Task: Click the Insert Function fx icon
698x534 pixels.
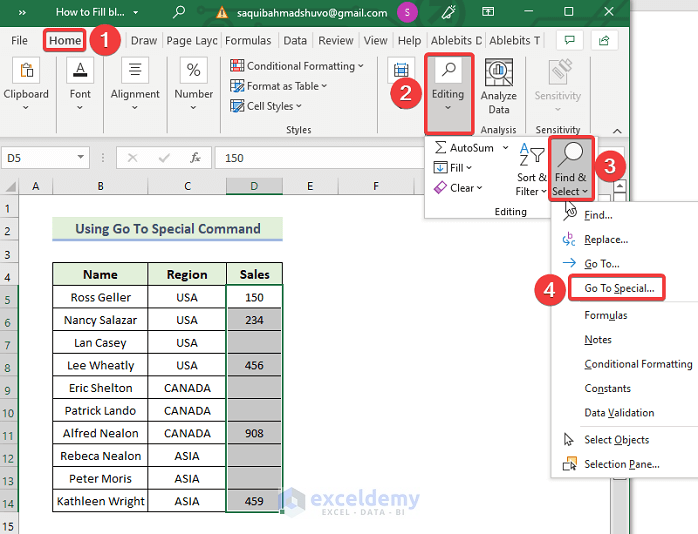Action: coord(196,158)
